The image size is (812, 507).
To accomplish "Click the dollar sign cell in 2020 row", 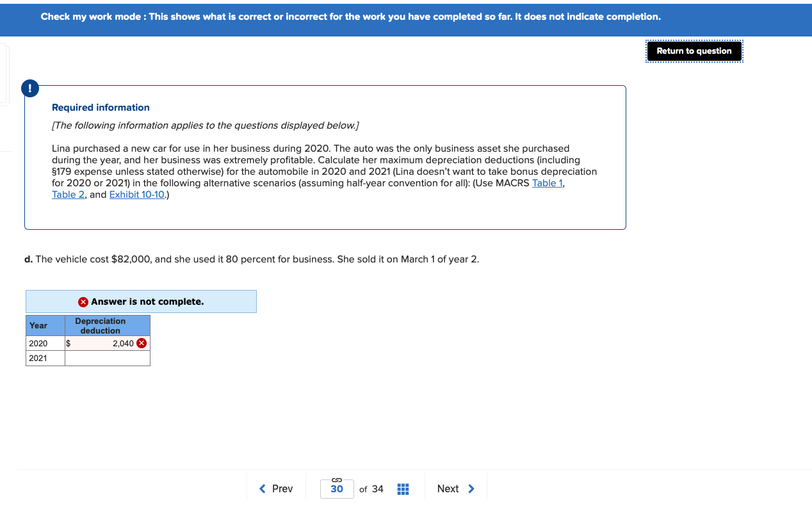I will click(x=69, y=343).
